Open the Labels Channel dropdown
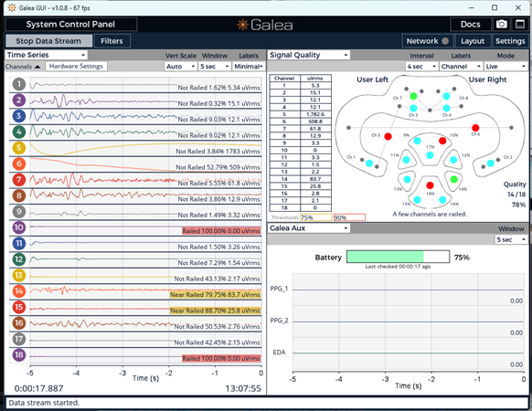 (461, 67)
